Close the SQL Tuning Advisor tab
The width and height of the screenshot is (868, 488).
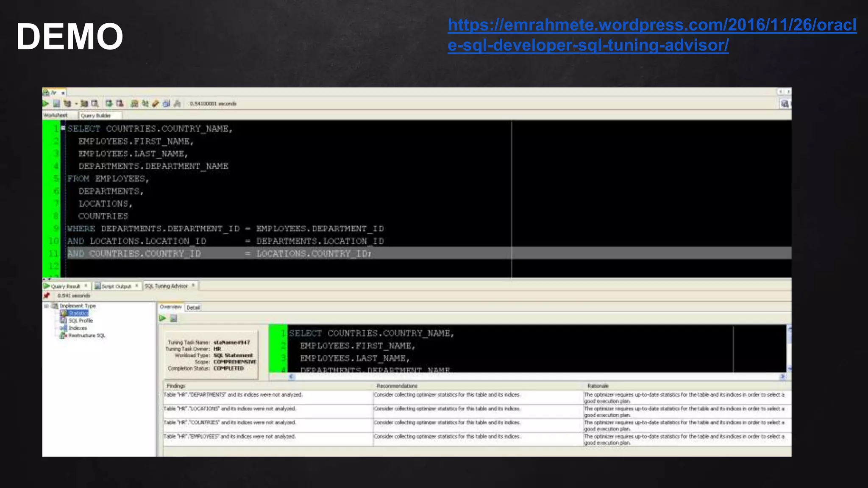[193, 286]
